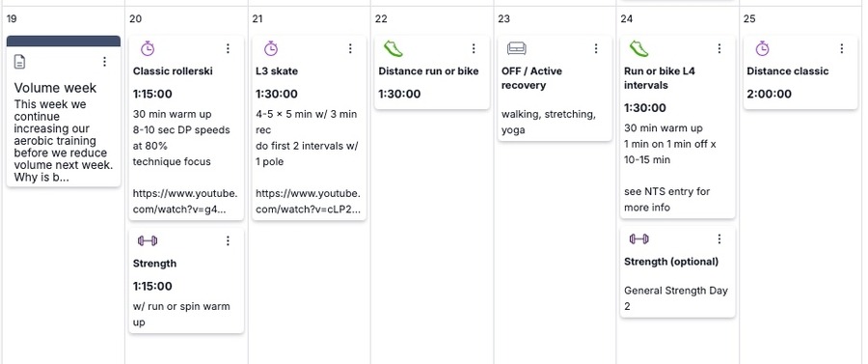
Task: Open the Run or bike L4 intervals title
Action: pos(660,78)
